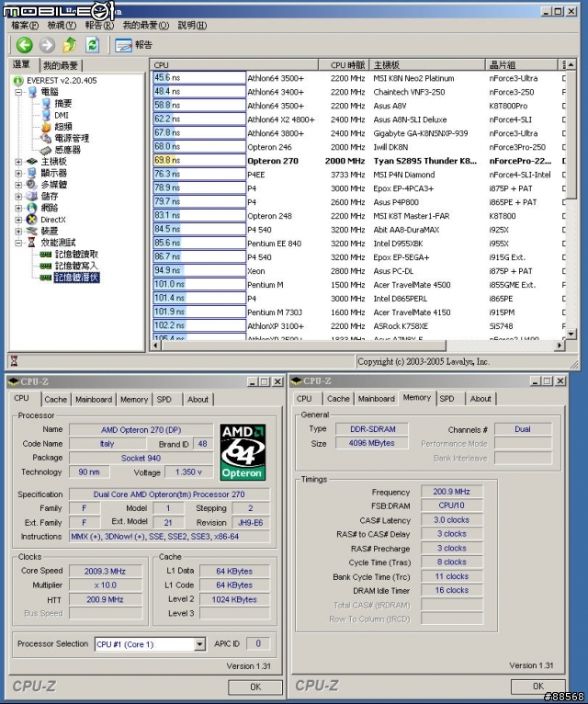Click the scroll down arrow of results list
Screen dimensions: 588x704
point(571,334)
